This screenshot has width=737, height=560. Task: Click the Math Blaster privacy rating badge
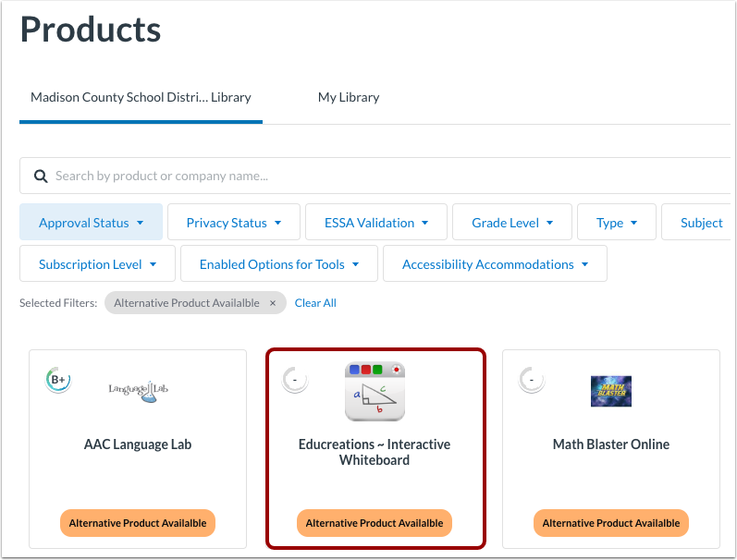pos(532,380)
